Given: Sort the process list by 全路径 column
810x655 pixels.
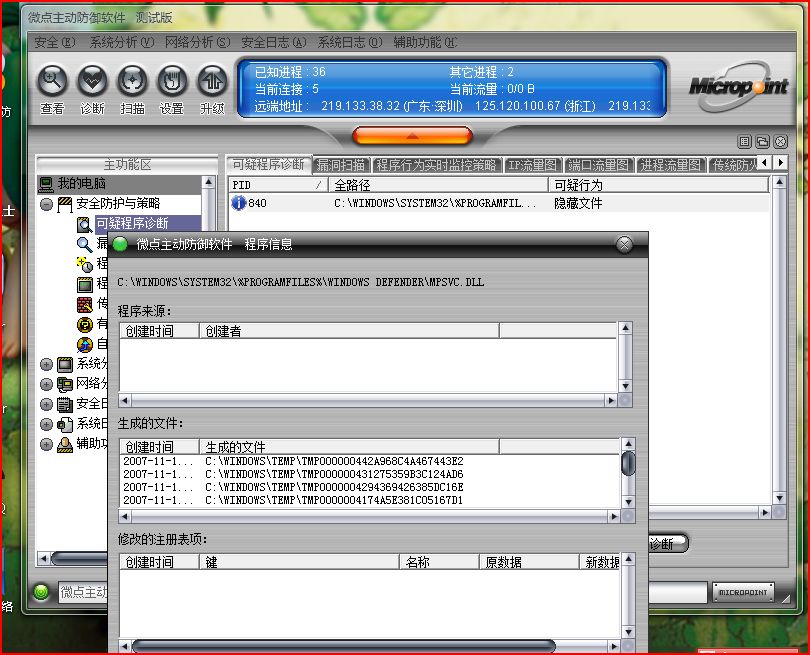Looking at the screenshot, I should pyautogui.click(x=439, y=185).
